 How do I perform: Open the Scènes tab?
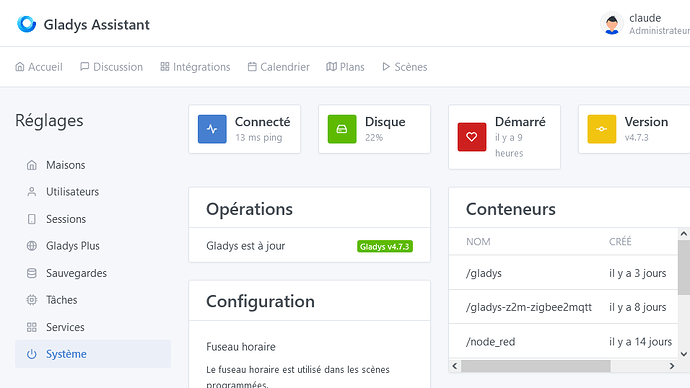coord(404,67)
